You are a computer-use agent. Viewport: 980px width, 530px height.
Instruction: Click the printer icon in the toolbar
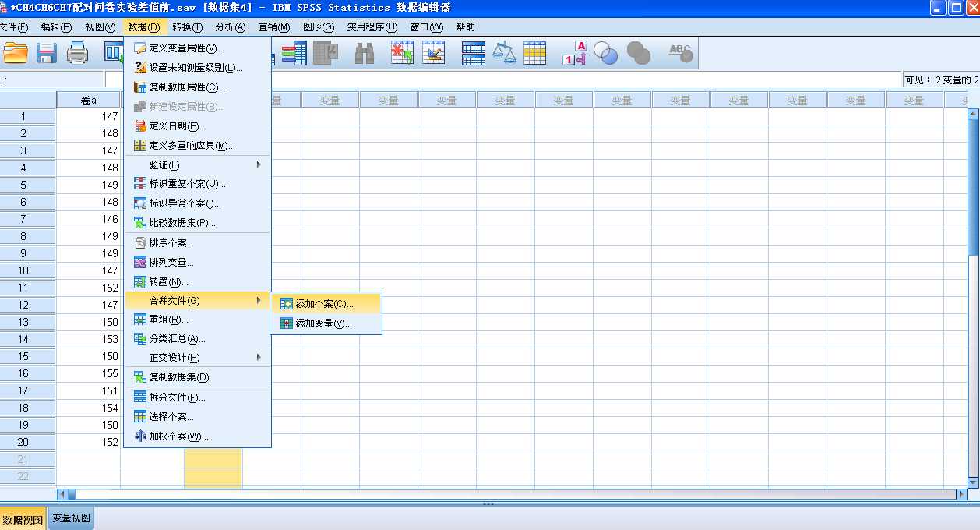[x=78, y=53]
